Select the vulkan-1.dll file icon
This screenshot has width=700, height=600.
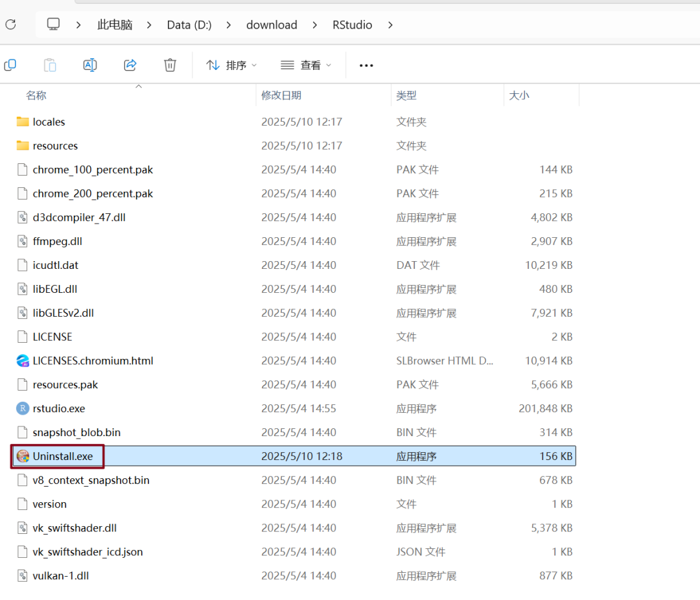(22, 576)
